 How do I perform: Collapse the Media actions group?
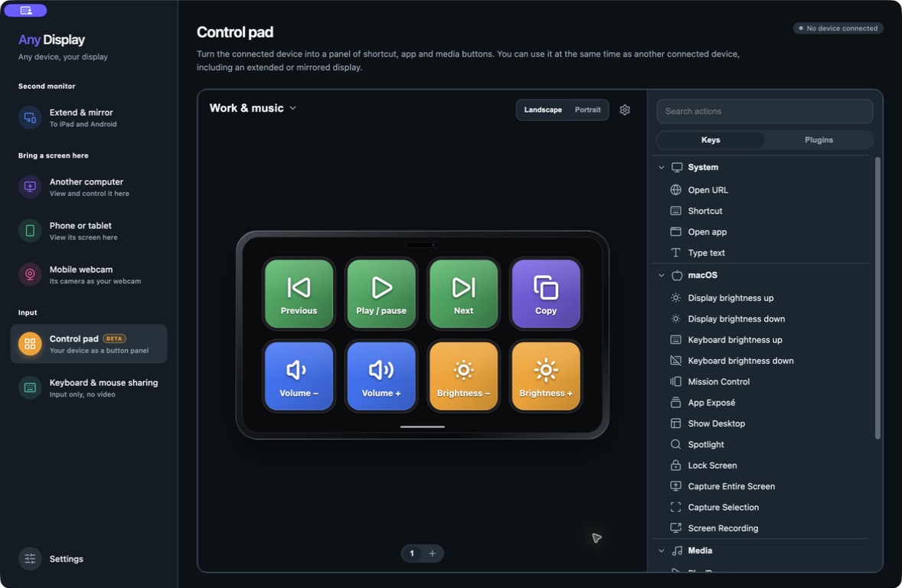click(x=662, y=550)
